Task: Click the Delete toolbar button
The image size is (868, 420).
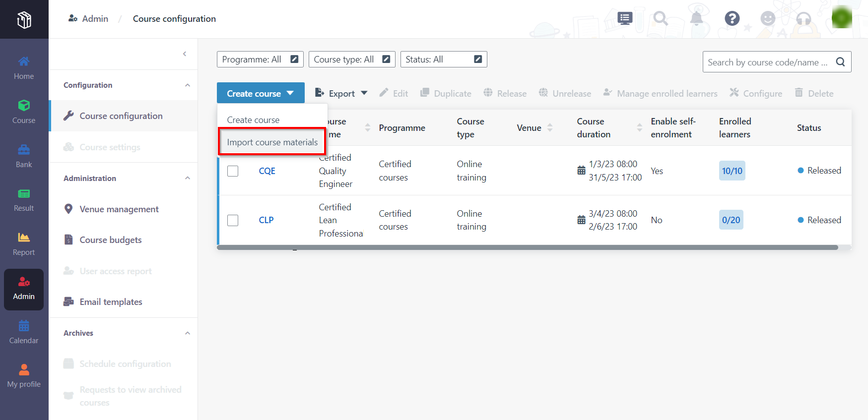Action: pyautogui.click(x=814, y=93)
